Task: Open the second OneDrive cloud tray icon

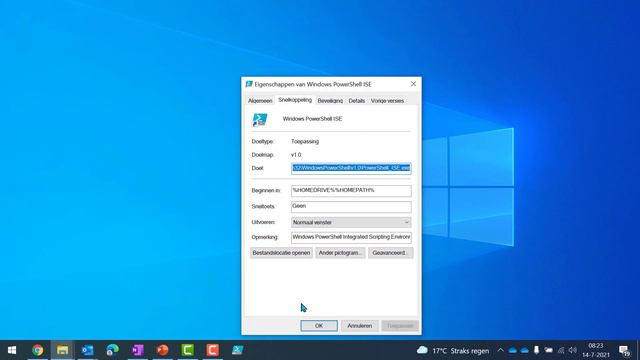Action: click(x=524, y=351)
